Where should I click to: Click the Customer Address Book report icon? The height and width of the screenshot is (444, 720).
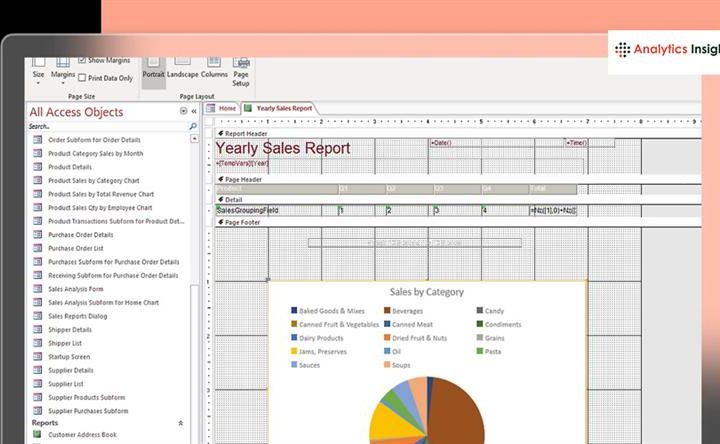pyautogui.click(x=38, y=435)
